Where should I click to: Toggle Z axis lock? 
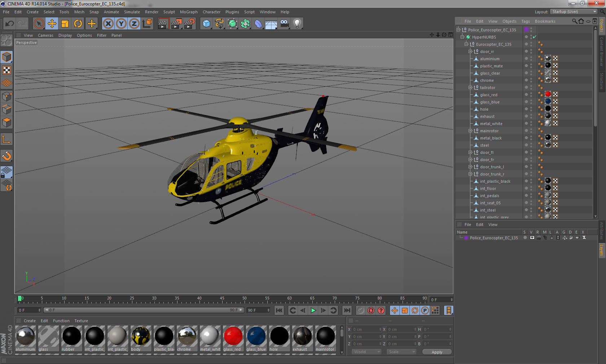click(x=134, y=24)
